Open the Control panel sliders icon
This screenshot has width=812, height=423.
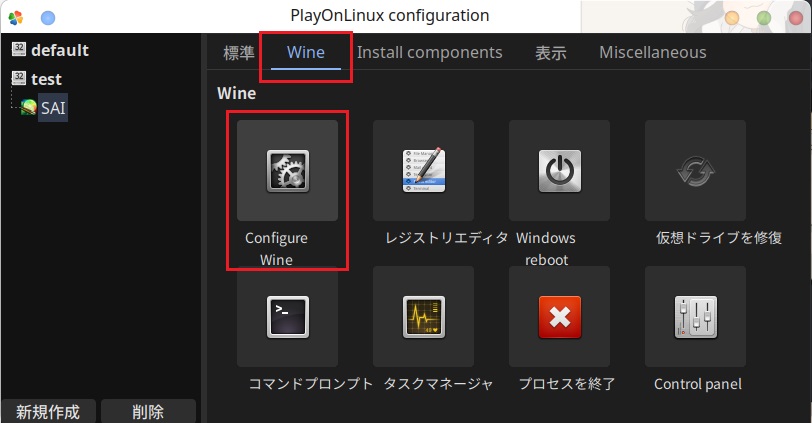click(695, 316)
